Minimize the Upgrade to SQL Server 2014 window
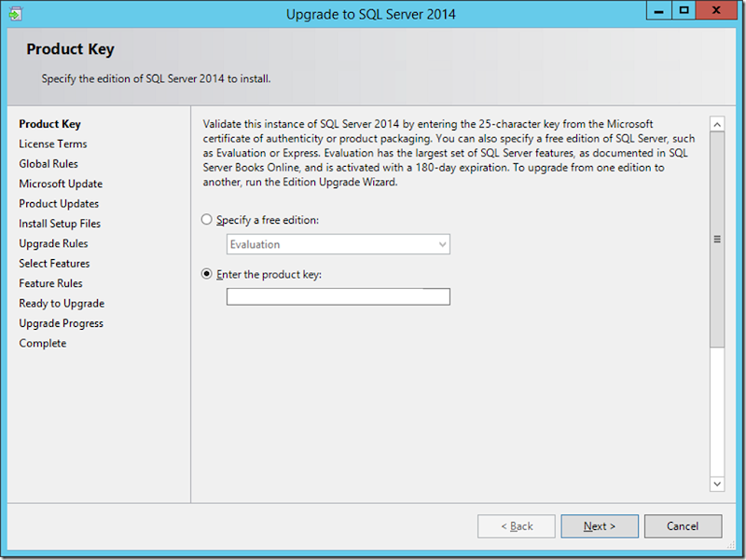The width and height of the screenshot is (746, 560). pyautogui.click(x=659, y=10)
